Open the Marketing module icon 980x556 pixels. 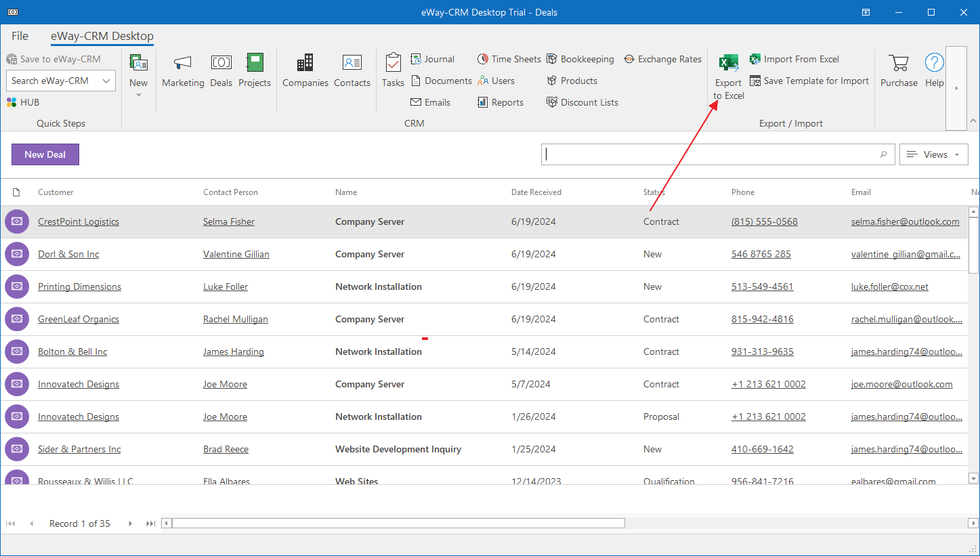tap(183, 71)
